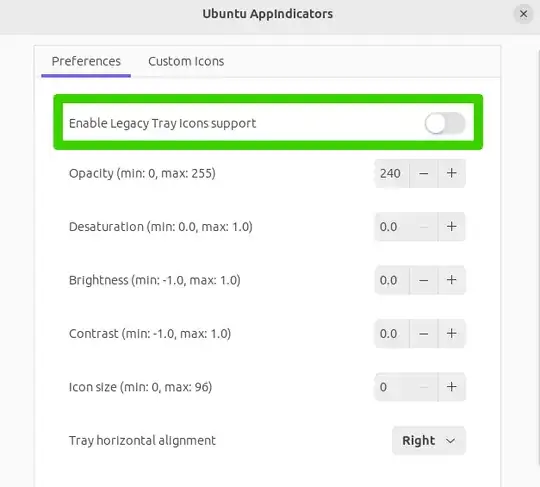Click the Brightness (min: -1.0, max: 1.0) label
Viewport: 540px width, 487px height.
pos(155,280)
